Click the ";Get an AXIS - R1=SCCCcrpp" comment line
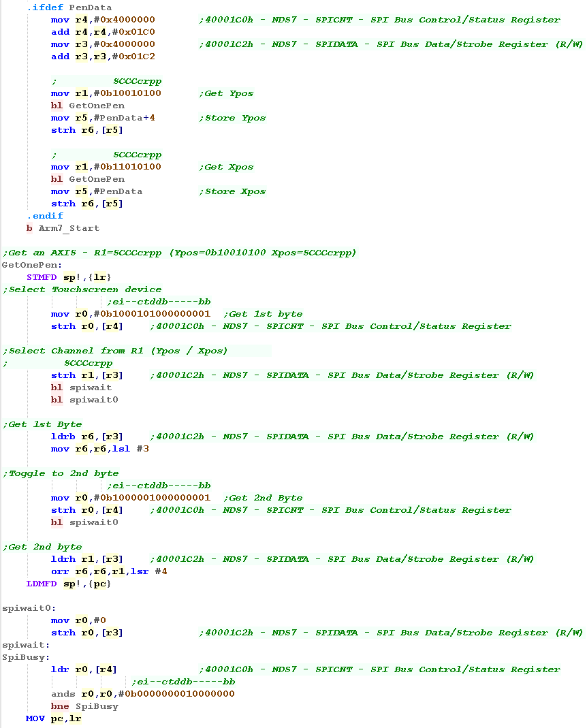 [179, 253]
